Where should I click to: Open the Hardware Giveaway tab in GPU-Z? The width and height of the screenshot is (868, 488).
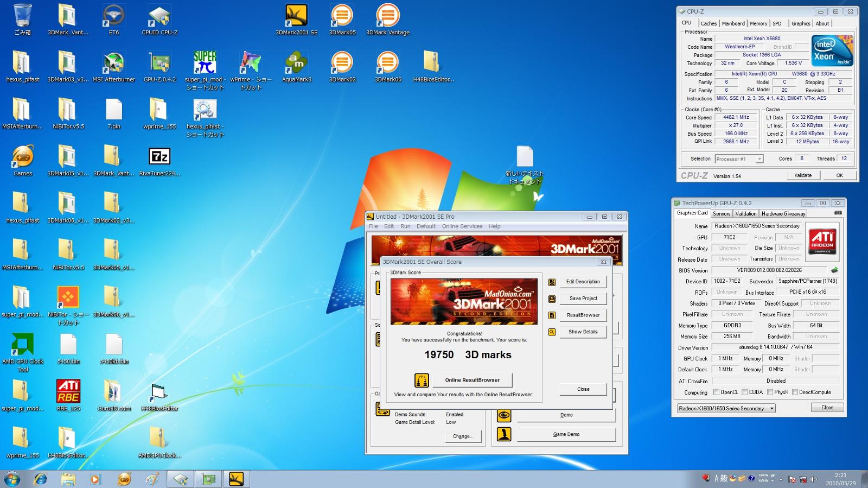coord(783,213)
